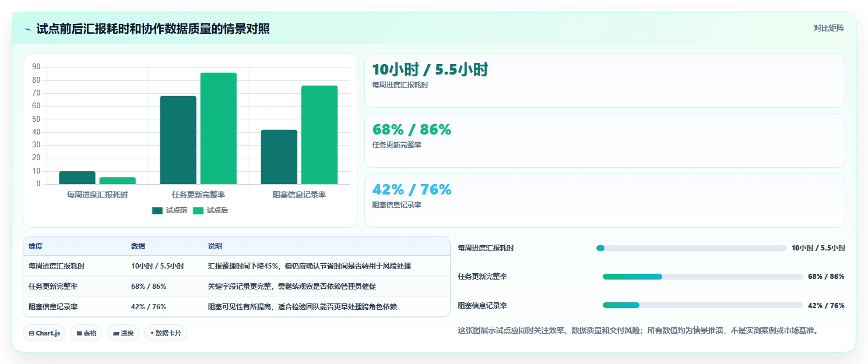The width and height of the screenshot is (868, 364).
Task: Click the 试点后 bar for 每周进度汇报耗时
Action: [x=117, y=181]
